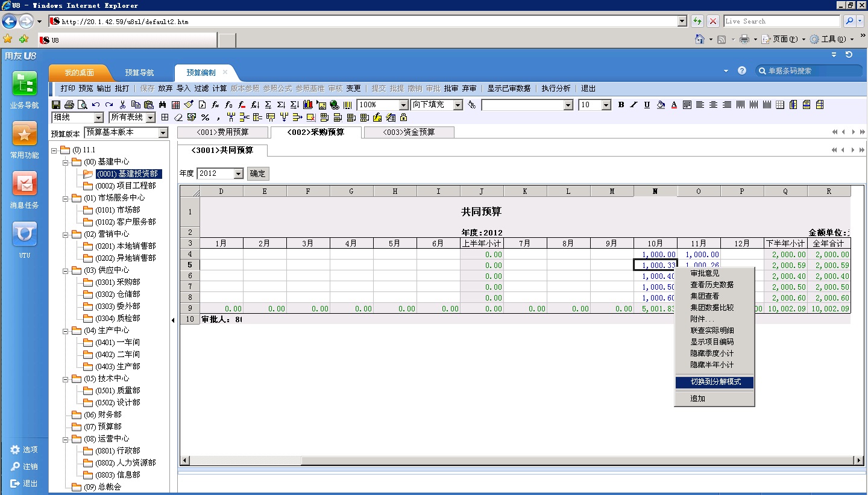This screenshot has width=868, height=495.
Task: Choose 切换到分解模式 in the context menu
Action: pyautogui.click(x=714, y=382)
